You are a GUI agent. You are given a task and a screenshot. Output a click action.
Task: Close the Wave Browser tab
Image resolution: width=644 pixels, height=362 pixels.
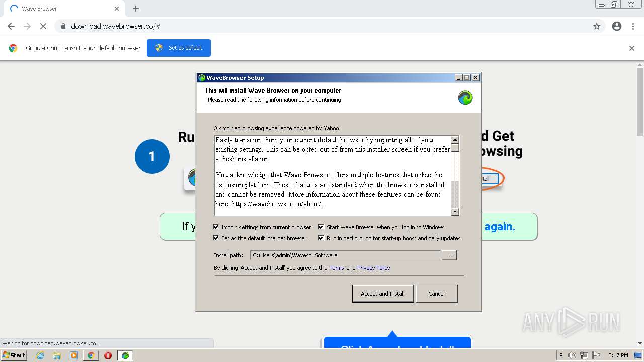pos(117,9)
